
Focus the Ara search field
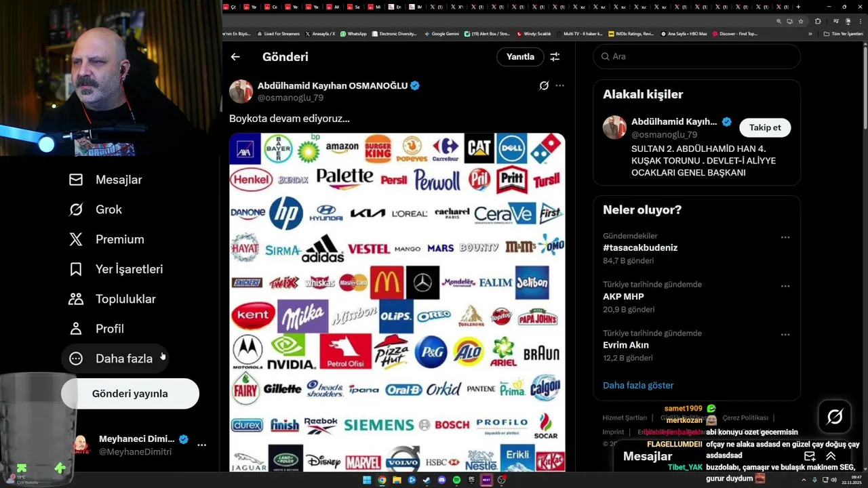(x=697, y=56)
